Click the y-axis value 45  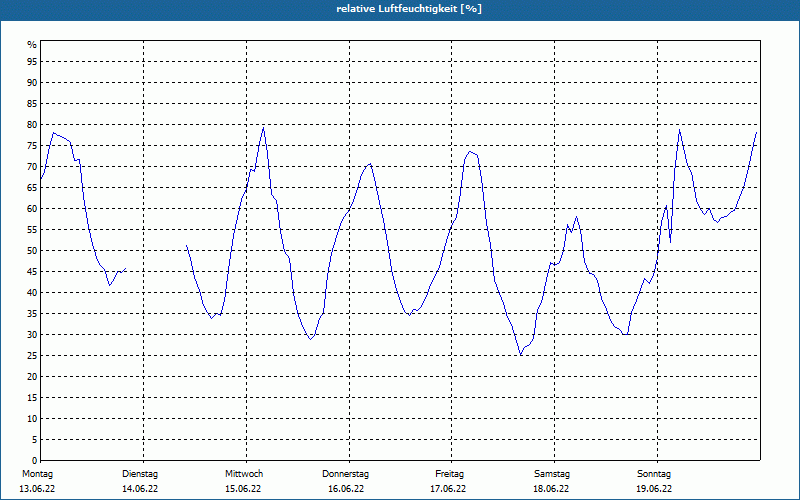(32, 271)
